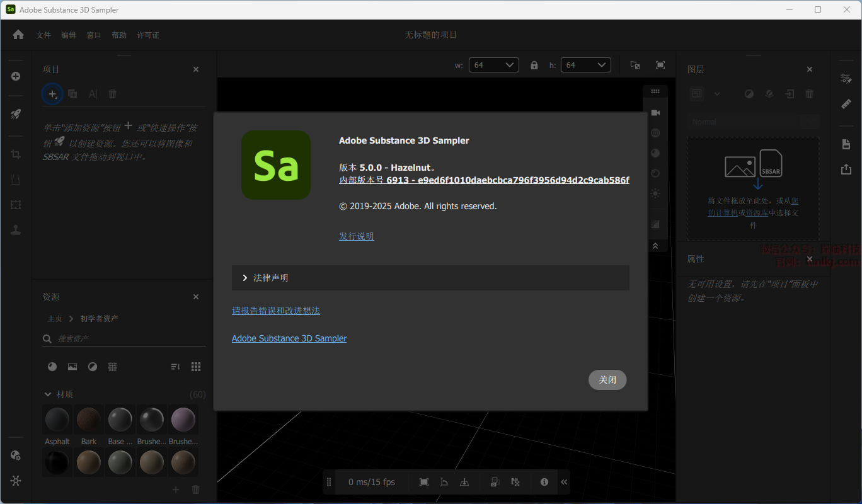
Task: Toggle the width-height aspect ratio lock
Action: click(534, 65)
